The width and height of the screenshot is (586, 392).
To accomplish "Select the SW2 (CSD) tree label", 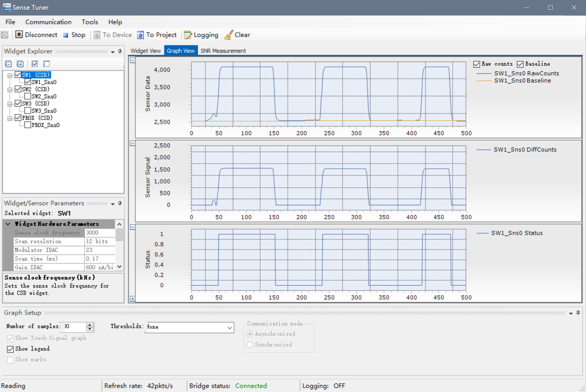I will click(36, 89).
